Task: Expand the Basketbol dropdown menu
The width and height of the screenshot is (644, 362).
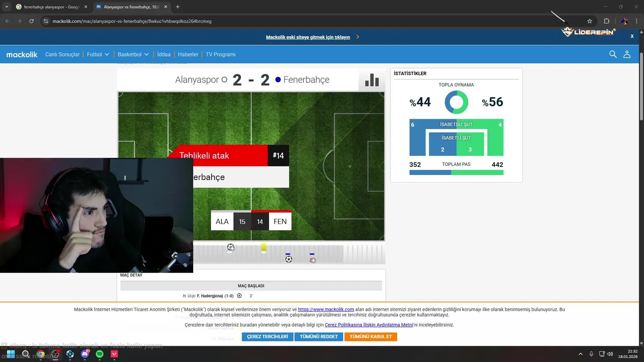Action: coord(133,54)
